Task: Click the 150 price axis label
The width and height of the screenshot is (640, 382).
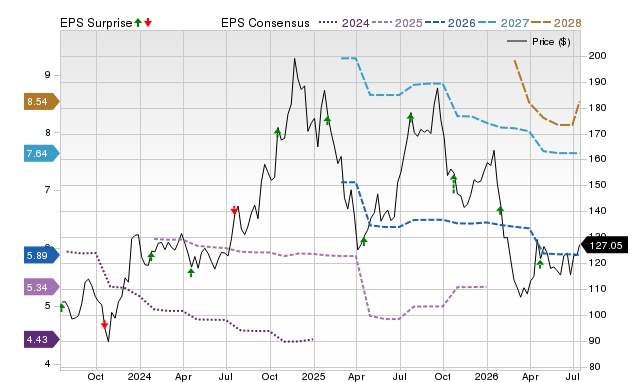Action: tap(597, 185)
